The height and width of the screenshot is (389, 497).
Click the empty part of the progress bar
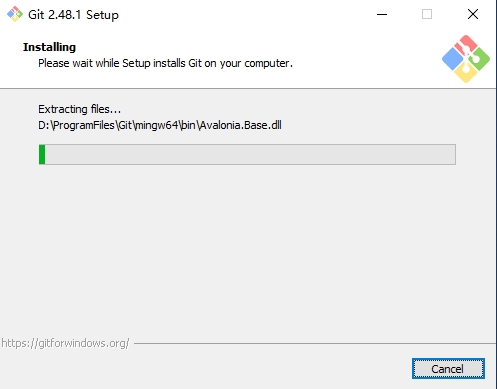250,154
